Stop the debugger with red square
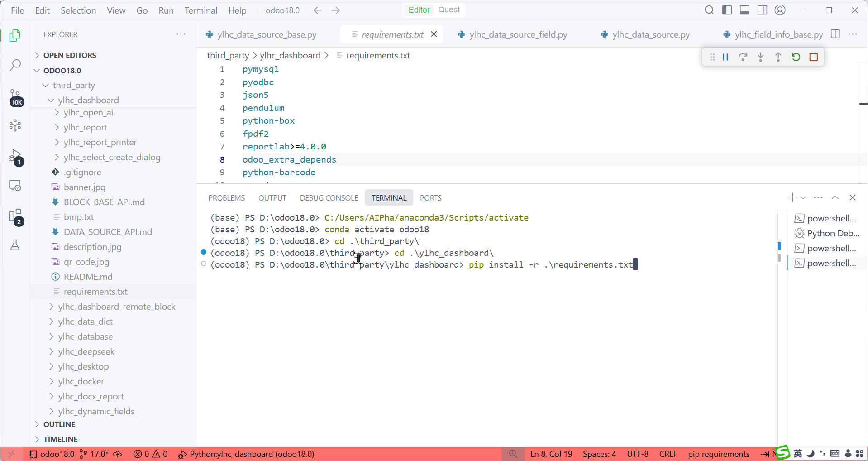 813,57
